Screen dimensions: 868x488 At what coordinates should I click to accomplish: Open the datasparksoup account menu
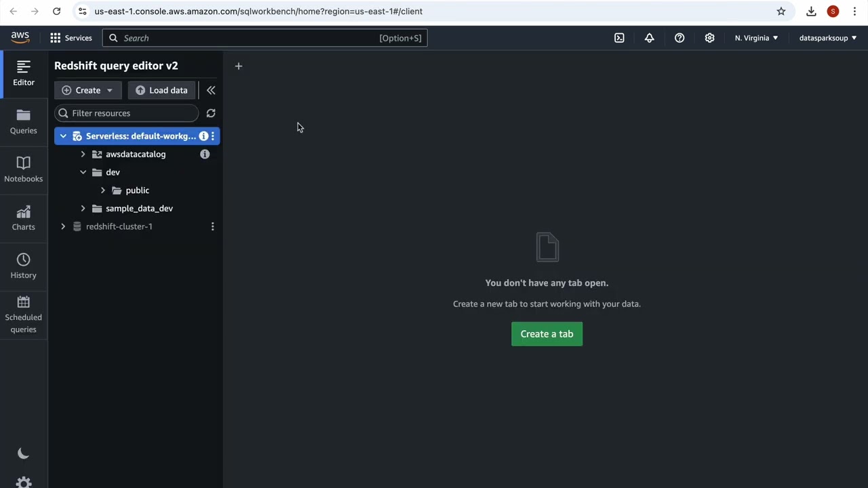coord(828,38)
